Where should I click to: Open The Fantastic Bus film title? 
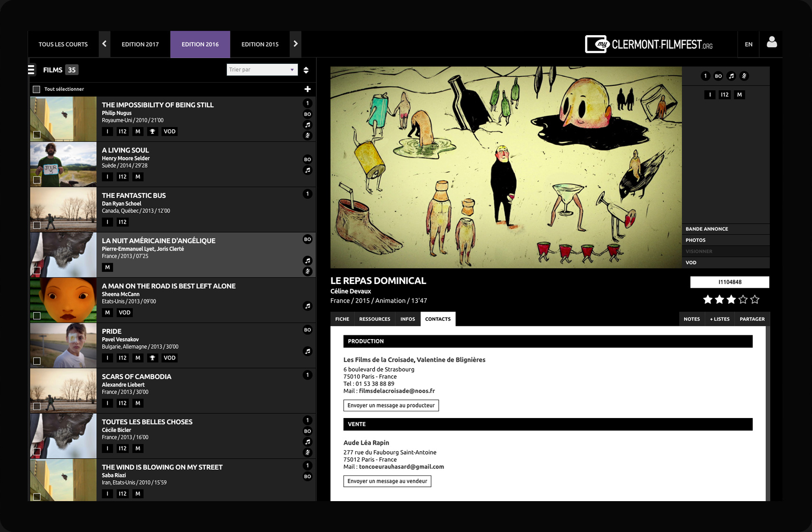pos(134,196)
